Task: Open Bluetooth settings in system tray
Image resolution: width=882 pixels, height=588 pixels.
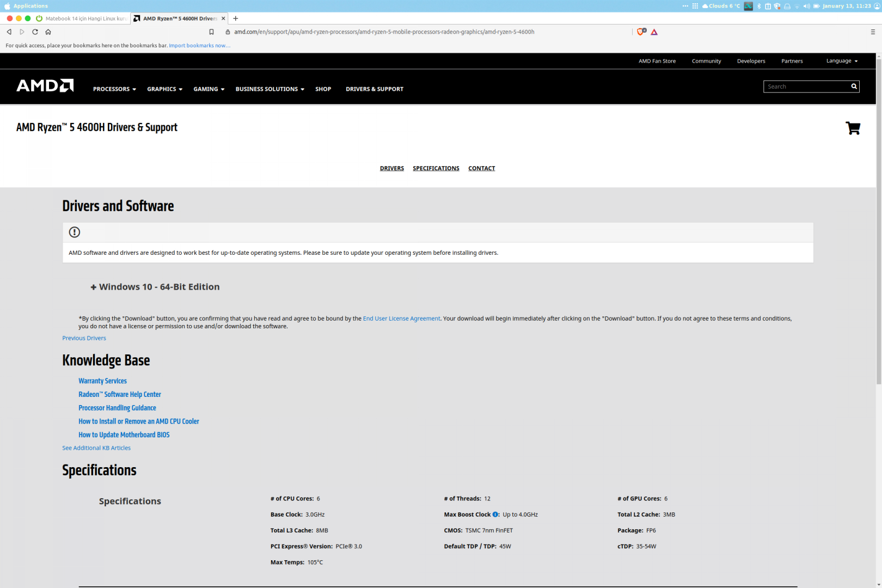Action: (x=759, y=6)
